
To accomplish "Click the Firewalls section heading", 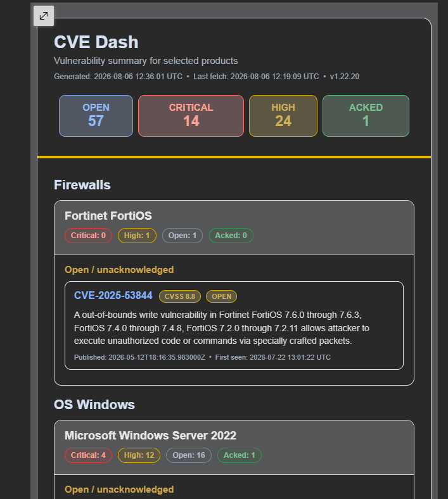I will click(x=82, y=185).
